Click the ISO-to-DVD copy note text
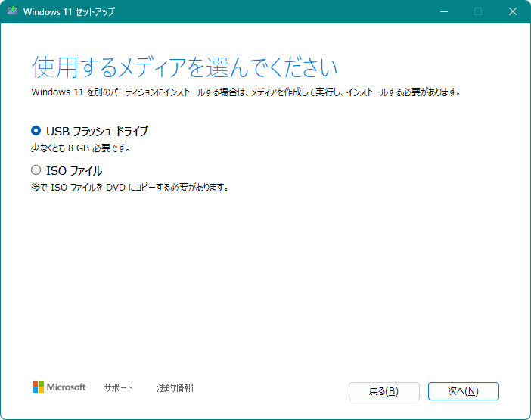Viewport: 531px width, 420px height. click(x=129, y=188)
